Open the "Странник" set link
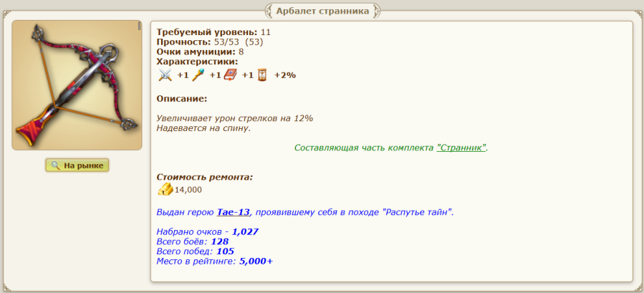 pyautogui.click(x=461, y=148)
